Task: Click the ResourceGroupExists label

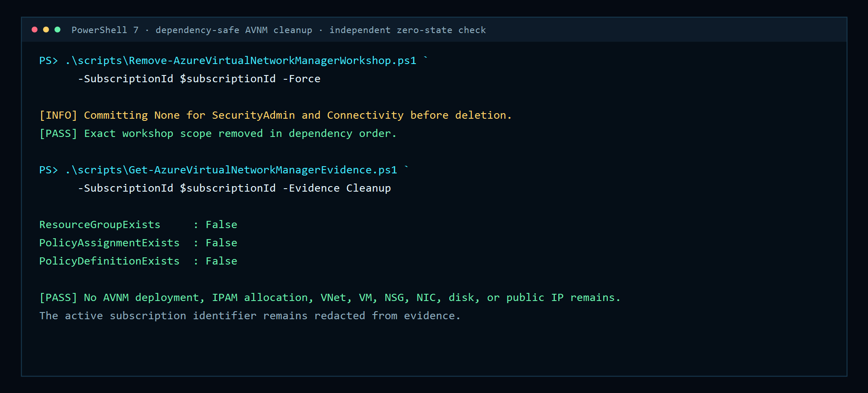Action: click(100, 225)
